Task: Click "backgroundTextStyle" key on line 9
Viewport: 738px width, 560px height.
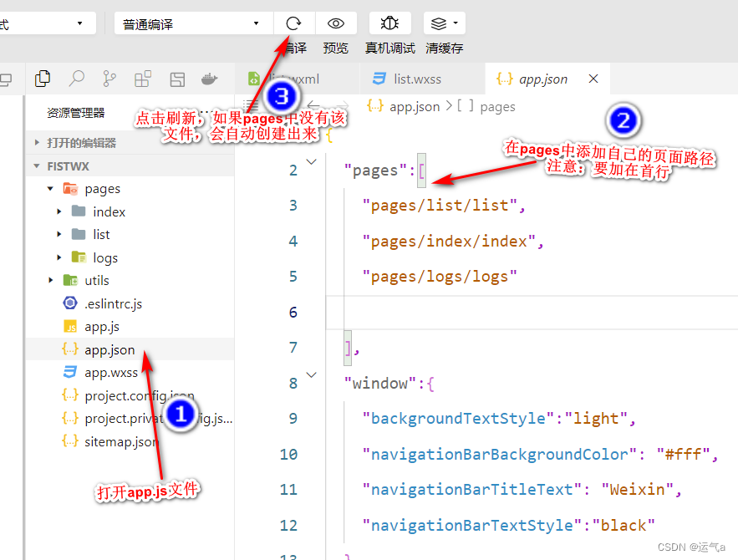Action: pyautogui.click(x=458, y=419)
